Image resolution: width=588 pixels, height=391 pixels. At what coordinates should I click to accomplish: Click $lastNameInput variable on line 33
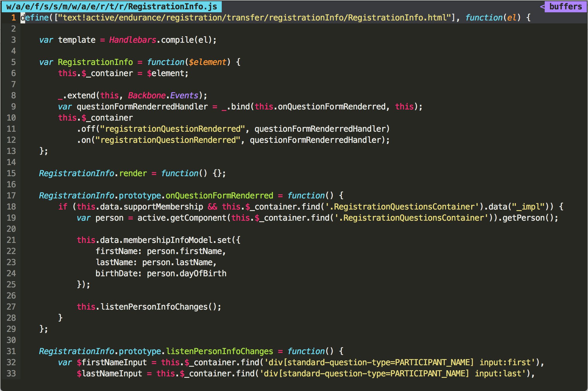click(x=109, y=373)
